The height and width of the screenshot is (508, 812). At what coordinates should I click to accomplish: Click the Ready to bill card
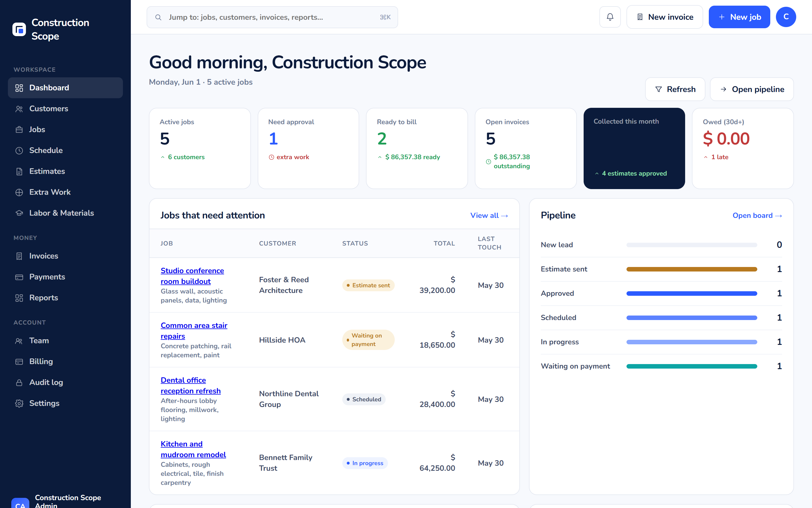tap(417, 148)
